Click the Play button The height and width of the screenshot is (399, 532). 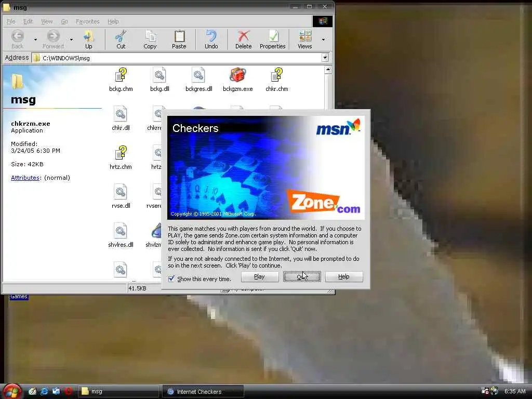[x=260, y=276]
